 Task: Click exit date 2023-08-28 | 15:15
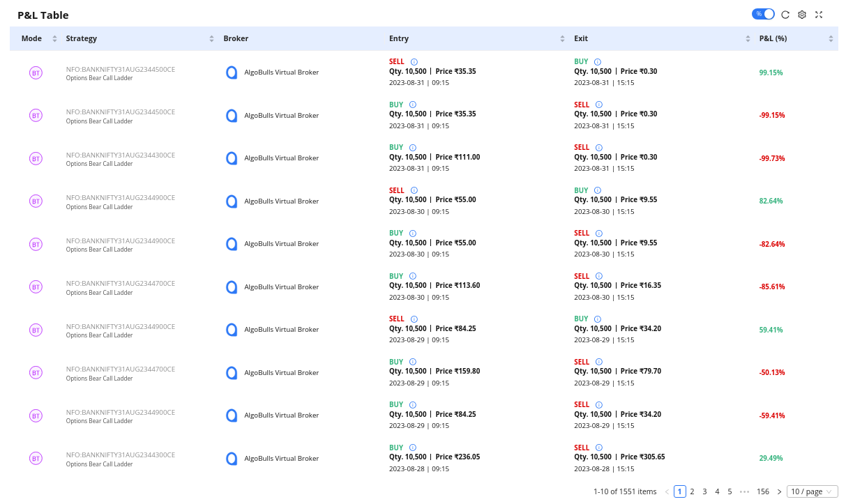tap(604, 468)
